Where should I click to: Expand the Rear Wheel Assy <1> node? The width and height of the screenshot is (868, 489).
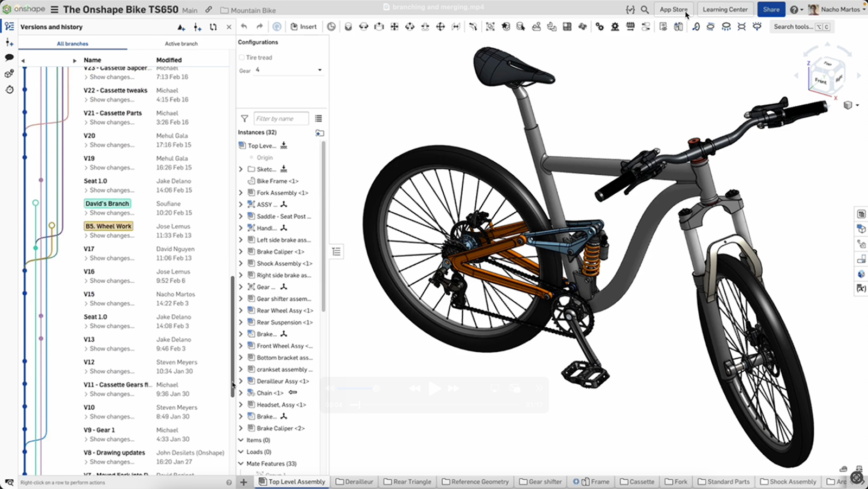(241, 310)
